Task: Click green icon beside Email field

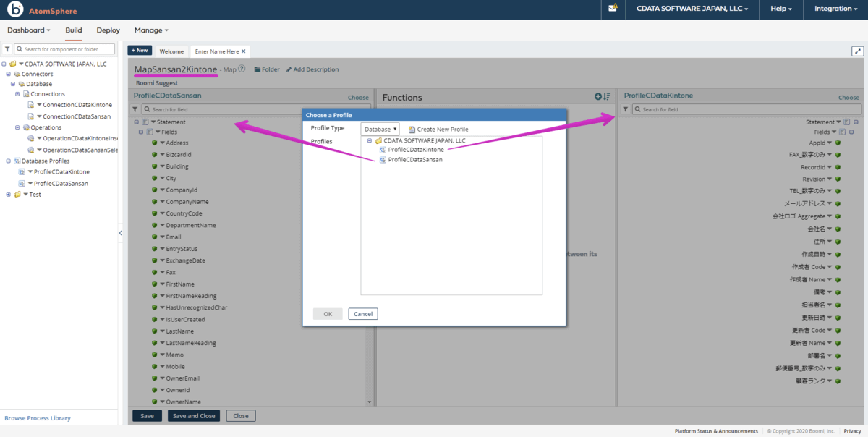Action: [x=155, y=237]
